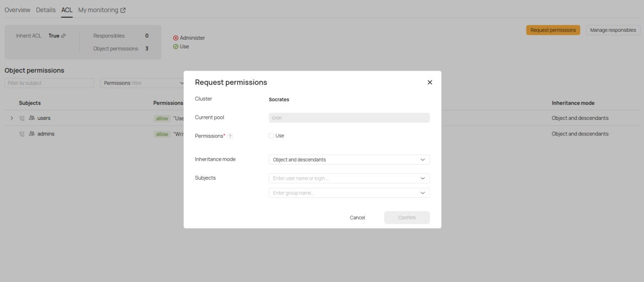Expand the user name or login dropdown
The width and height of the screenshot is (644, 282).
[422, 178]
